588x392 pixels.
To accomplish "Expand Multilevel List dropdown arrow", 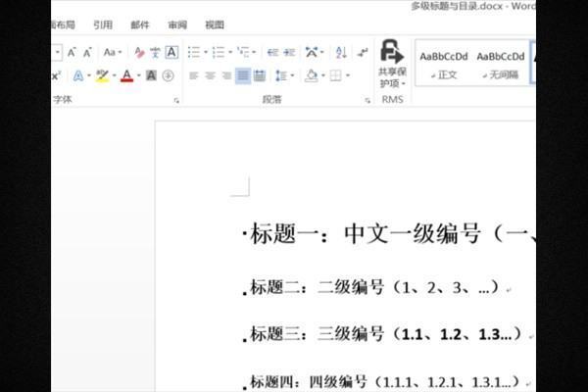I will pyautogui.click(x=254, y=53).
